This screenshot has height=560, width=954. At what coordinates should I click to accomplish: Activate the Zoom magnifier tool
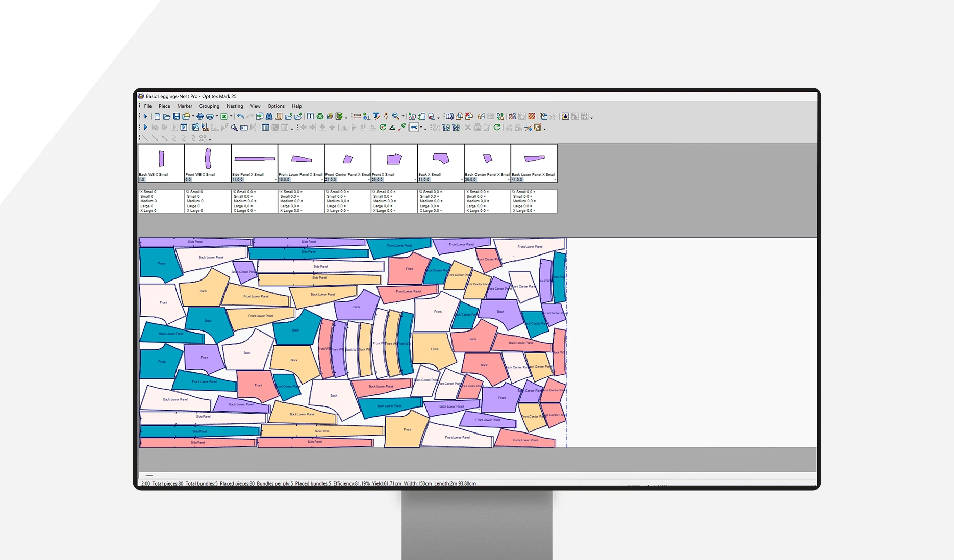tap(394, 116)
